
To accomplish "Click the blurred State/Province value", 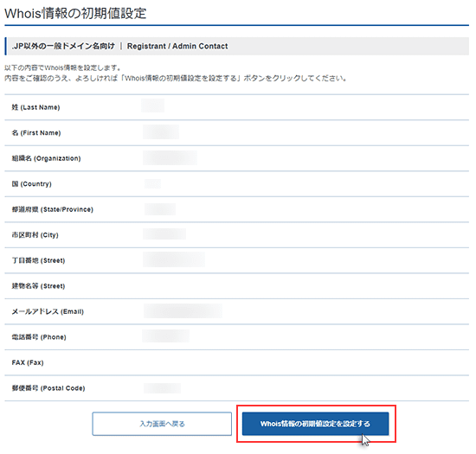I will coord(160,209).
